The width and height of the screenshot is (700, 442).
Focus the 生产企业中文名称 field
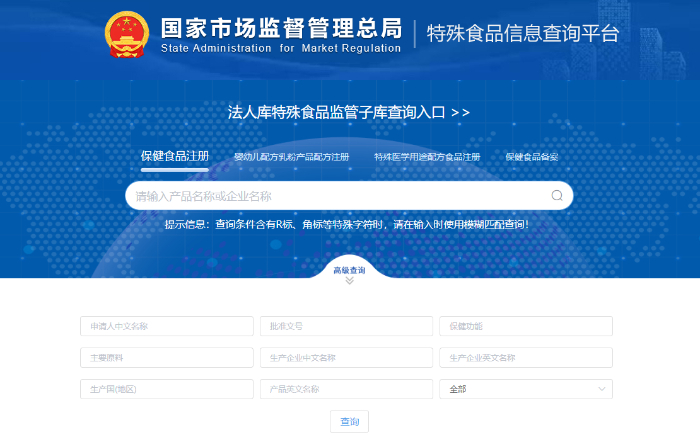point(346,357)
